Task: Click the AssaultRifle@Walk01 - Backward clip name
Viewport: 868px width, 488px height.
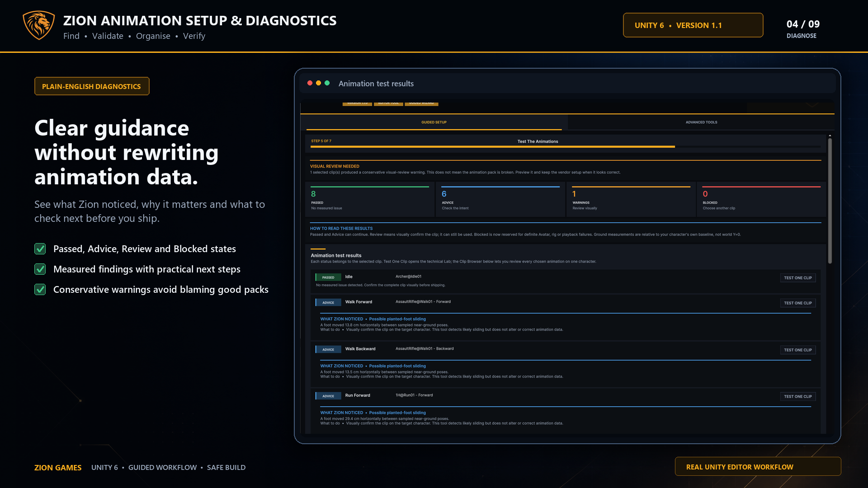Action: tap(425, 349)
